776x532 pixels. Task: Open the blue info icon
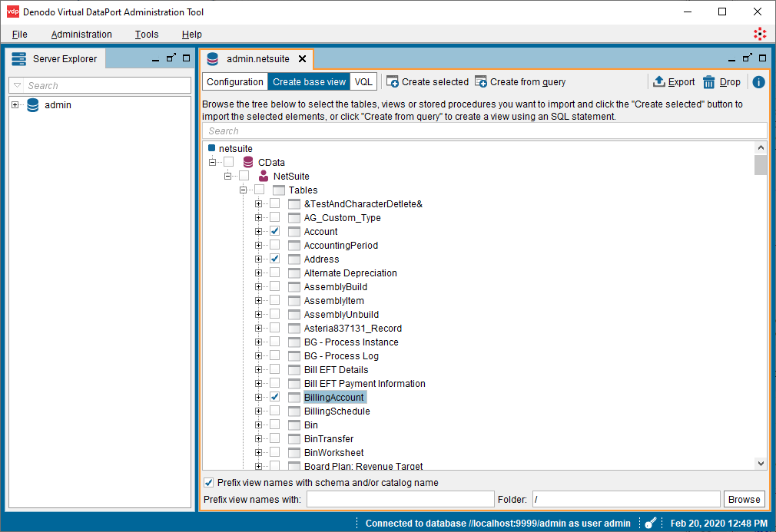coord(758,82)
